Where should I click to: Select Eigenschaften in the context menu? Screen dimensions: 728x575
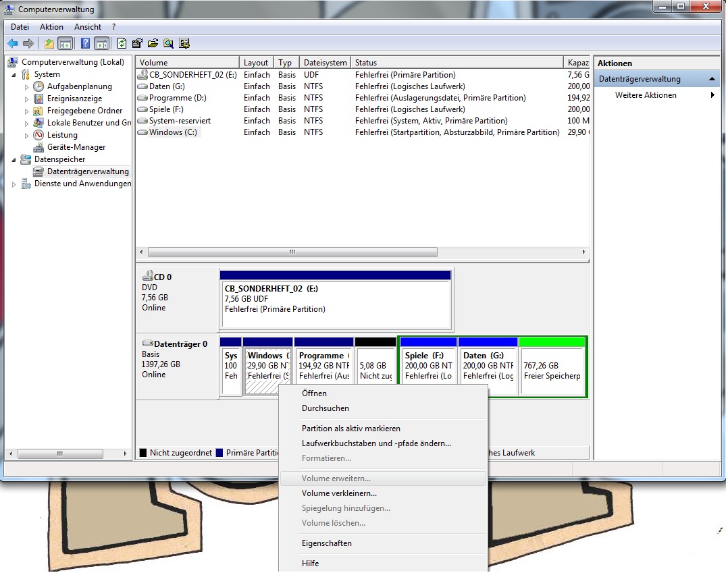(x=327, y=543)
